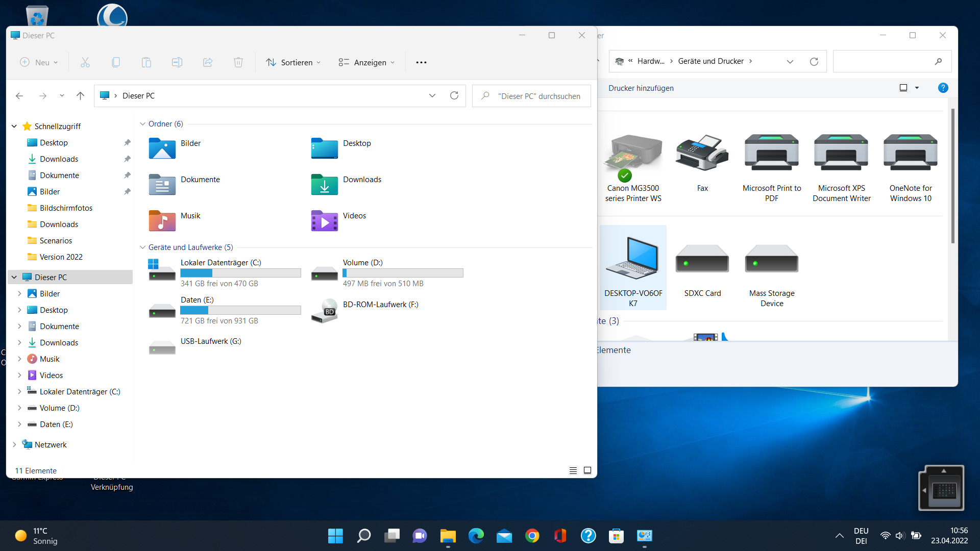Collapse the Schnellzugriff tree node
The width and height of the screenshot is (980, 551).
[x=14, y=127]
